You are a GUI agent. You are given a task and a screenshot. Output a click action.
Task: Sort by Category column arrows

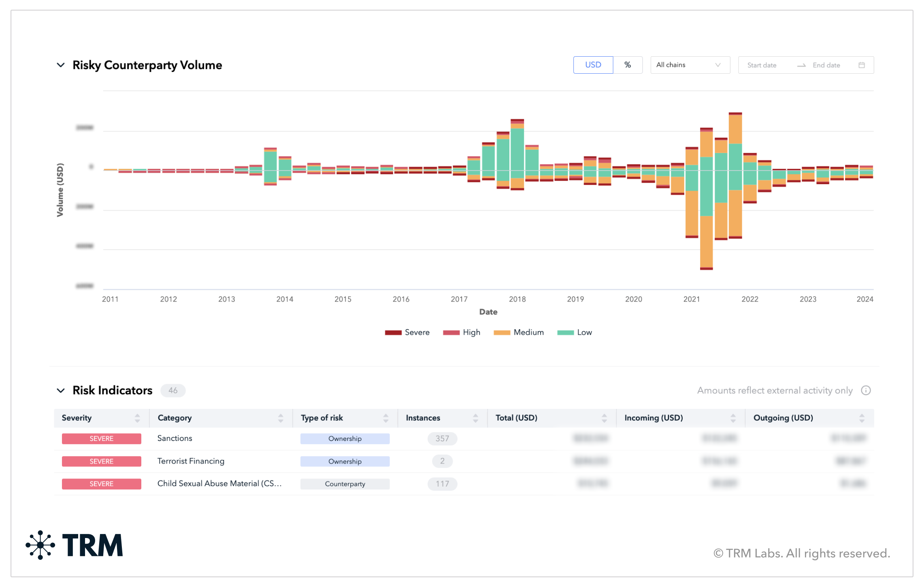281,418
